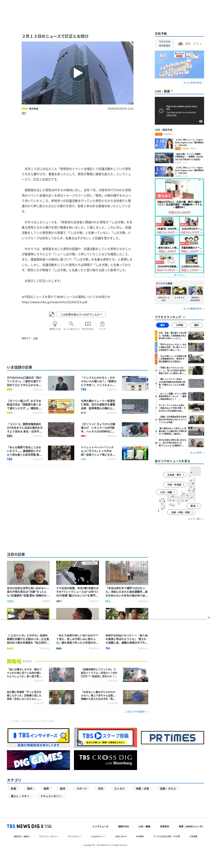This screenshot has width=211, height=868.
Task: Open the 大阪 related tag link
Action: click(x=36, y=338)
